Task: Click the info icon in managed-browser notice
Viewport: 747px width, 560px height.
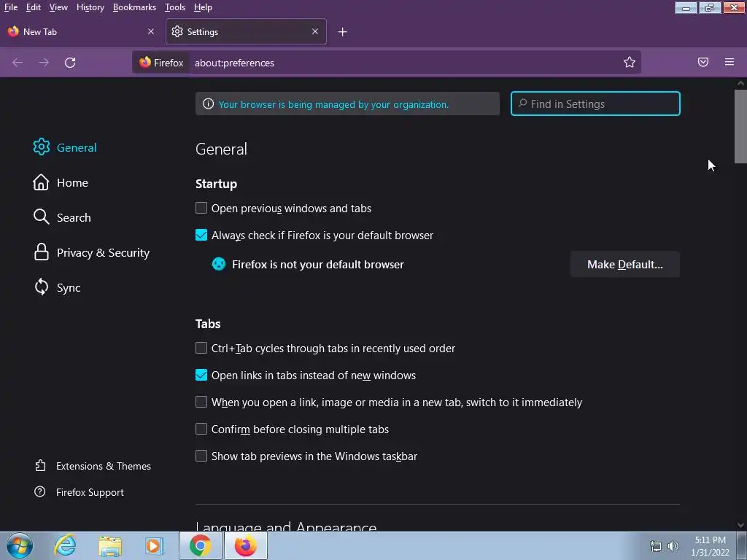Action: click(x=208, y=104)
